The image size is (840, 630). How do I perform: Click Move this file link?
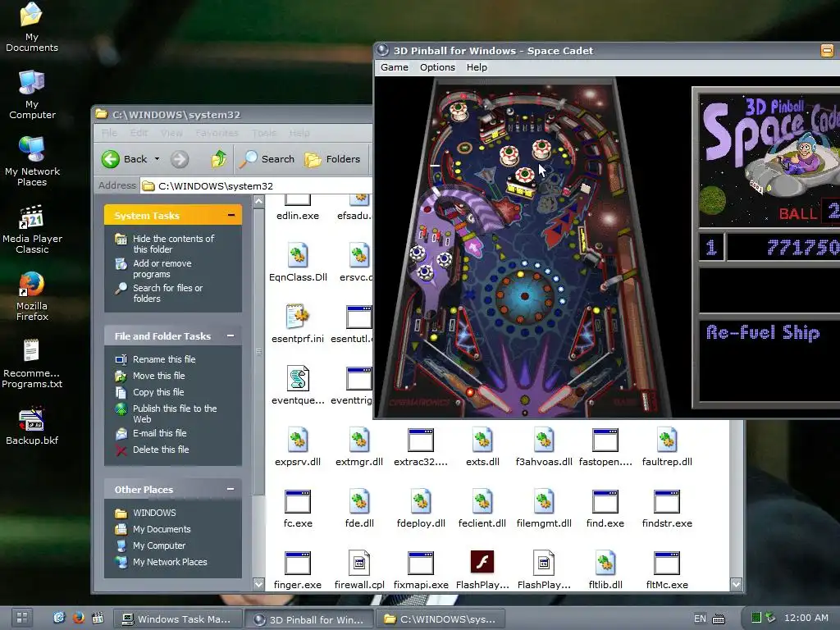tap(158, 376)
